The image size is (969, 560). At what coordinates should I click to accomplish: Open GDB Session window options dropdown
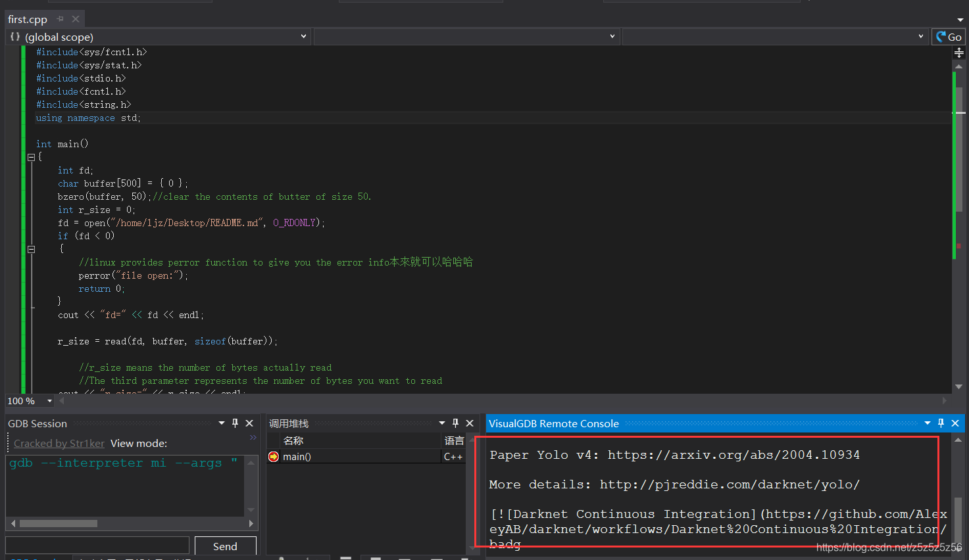pyautogui.click(x=222, y=423)
